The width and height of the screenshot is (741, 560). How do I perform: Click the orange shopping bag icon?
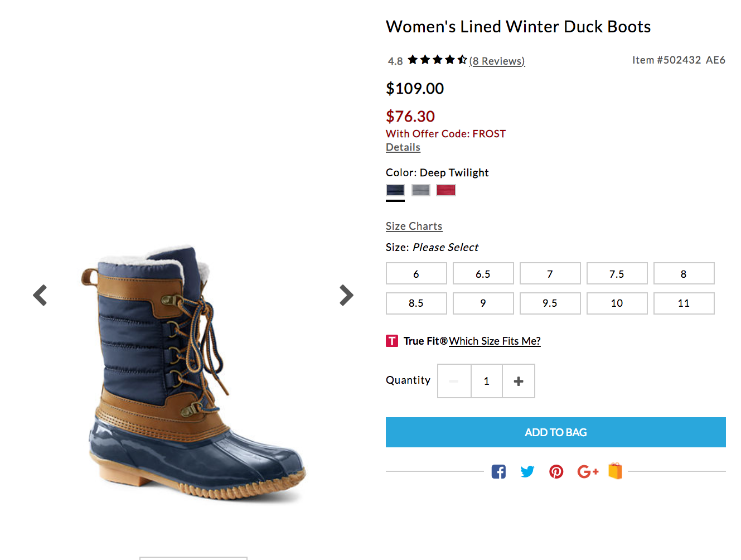[x=615, y=471]
